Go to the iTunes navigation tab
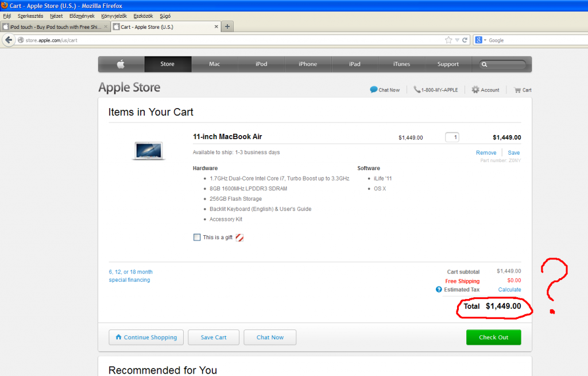588x376 pixels. point(401,64)
